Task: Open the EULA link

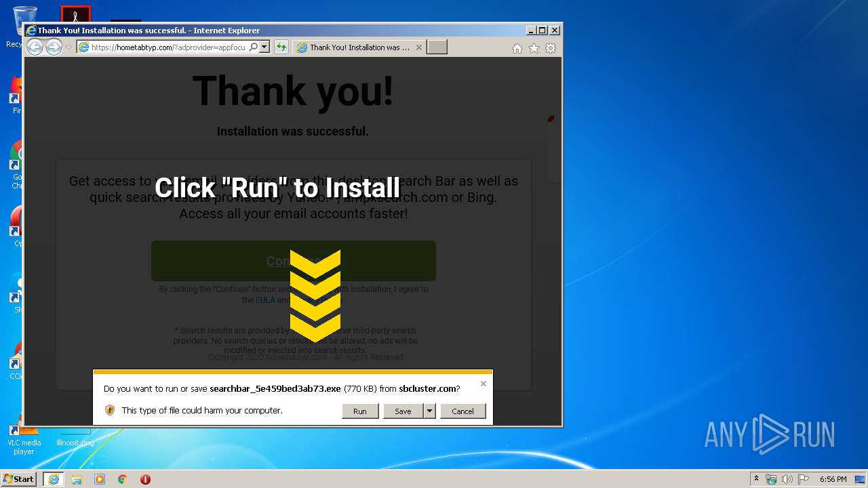Action: 265,300
